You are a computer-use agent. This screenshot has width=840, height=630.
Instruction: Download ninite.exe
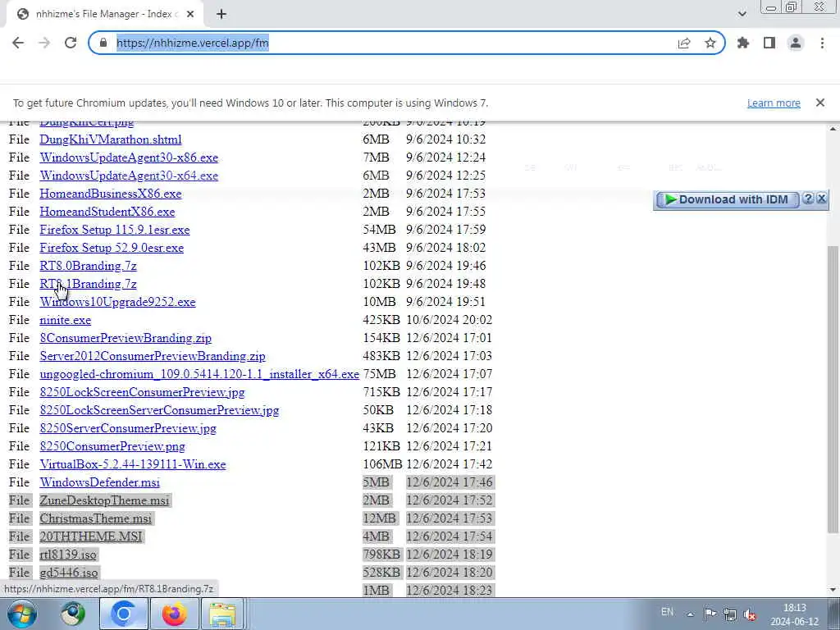pyautogui.click(x=66, y=321)
